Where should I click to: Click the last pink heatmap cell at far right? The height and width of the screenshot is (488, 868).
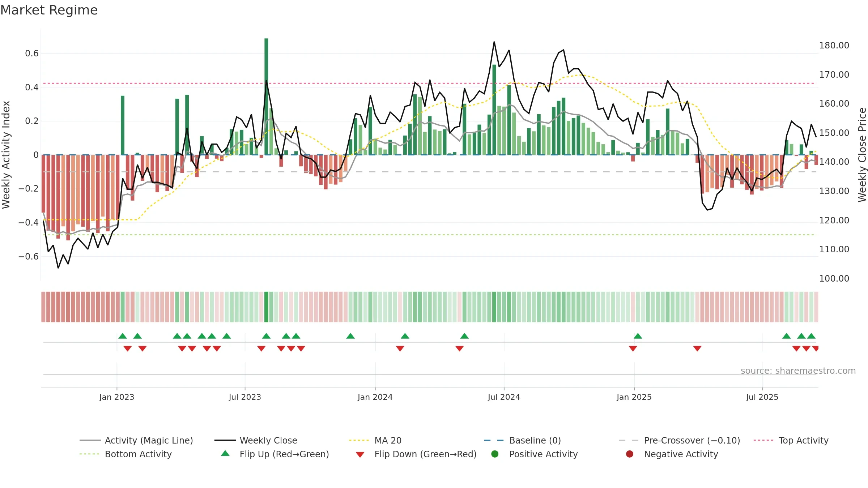pos(816,307)
